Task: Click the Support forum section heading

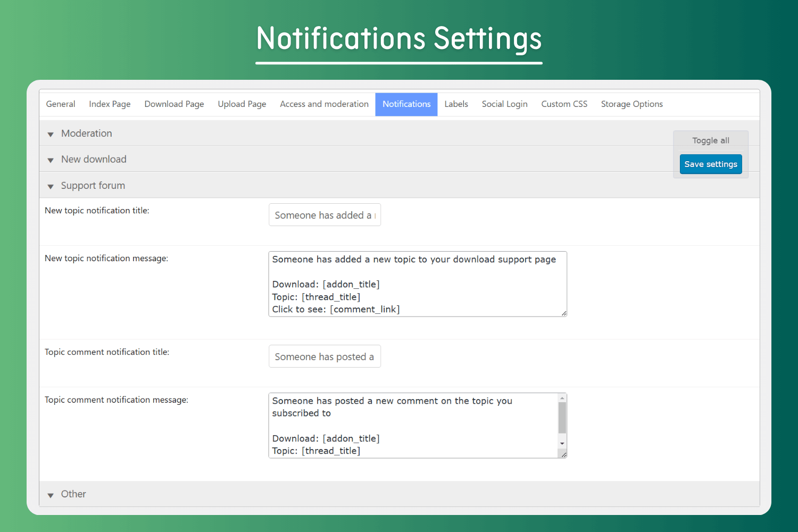Action: pyautogui.click(x=93, y=186)
